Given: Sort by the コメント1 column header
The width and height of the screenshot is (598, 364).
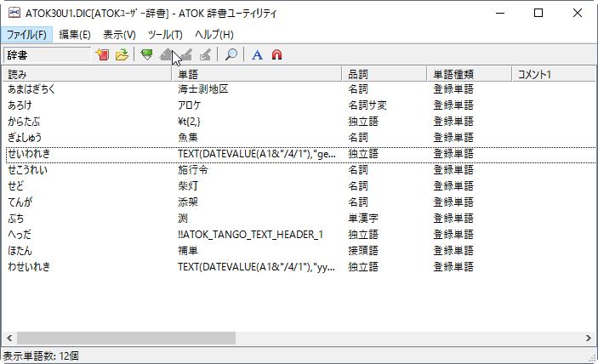Looking at the screenshot, I should (x=554, y=74).
